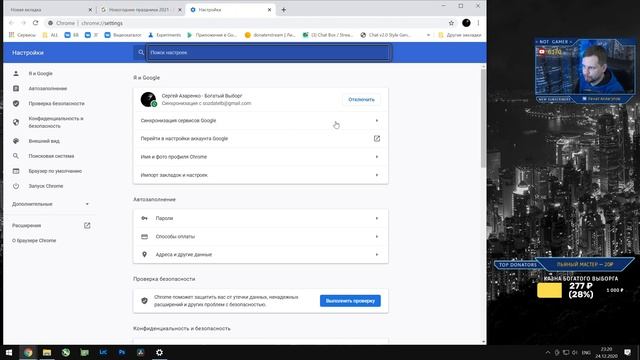Expand the Дополнительные sidebar section
Screen dimensions: 640x360
(x=51, y=204)
